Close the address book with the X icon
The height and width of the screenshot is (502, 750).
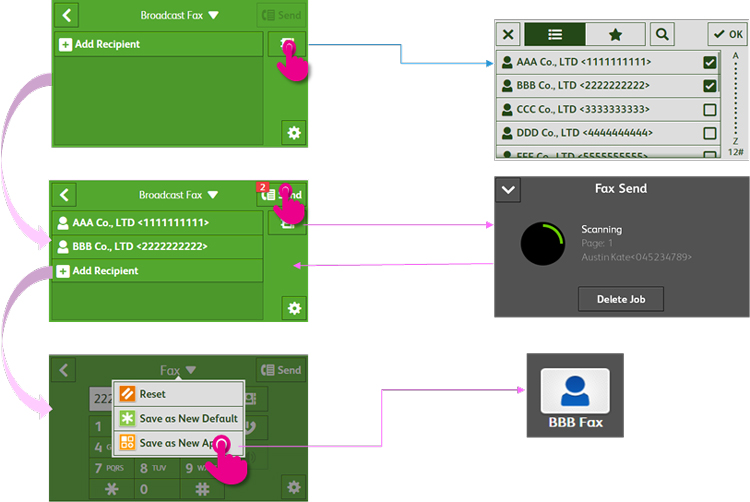click(x=508, y=35)
